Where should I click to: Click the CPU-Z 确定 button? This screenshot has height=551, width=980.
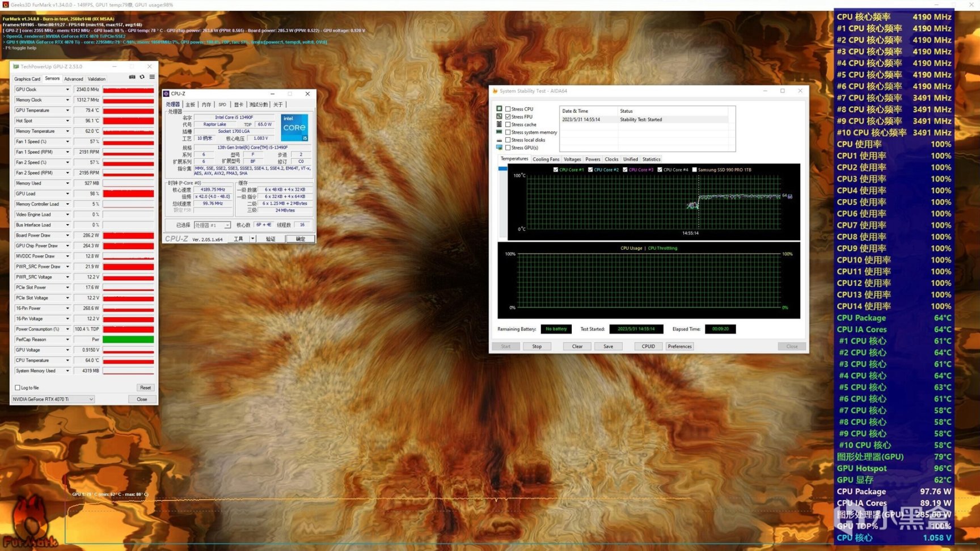(x=300, y=239)
